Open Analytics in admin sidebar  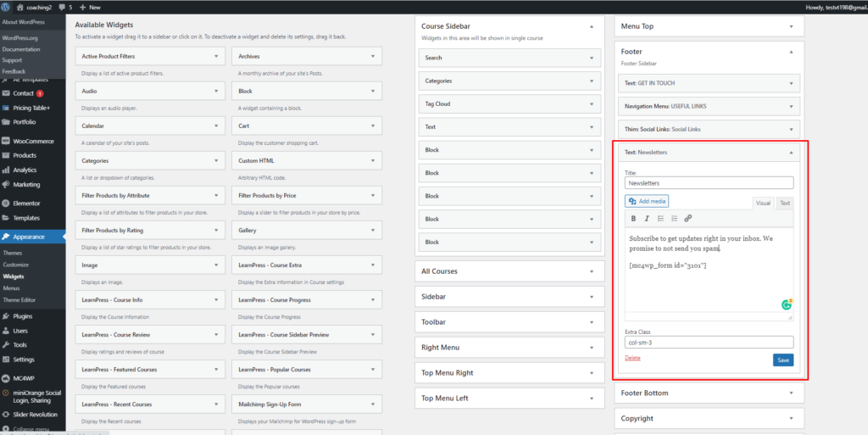[x=25, y=170]
